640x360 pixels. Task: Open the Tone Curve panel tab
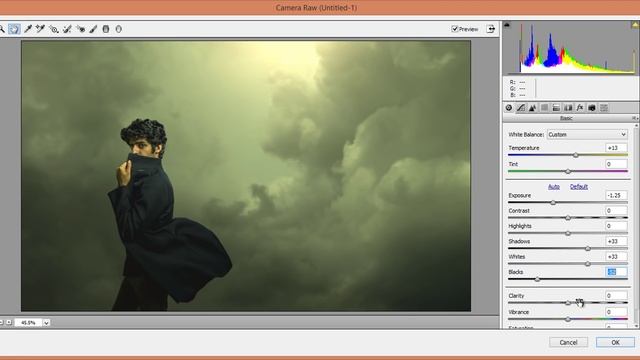521,108
